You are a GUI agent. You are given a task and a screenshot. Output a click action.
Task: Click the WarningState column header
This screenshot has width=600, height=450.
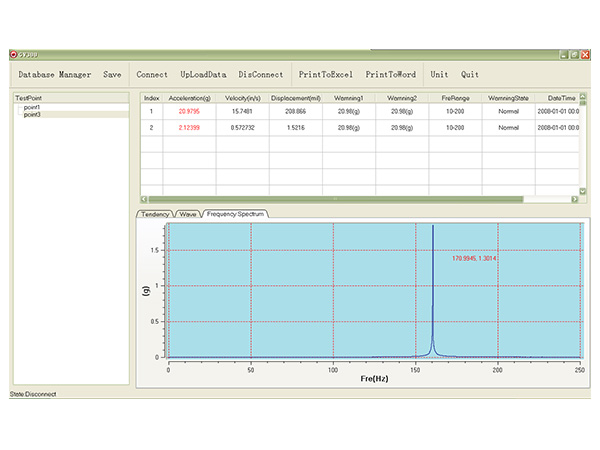pos(508,98)
